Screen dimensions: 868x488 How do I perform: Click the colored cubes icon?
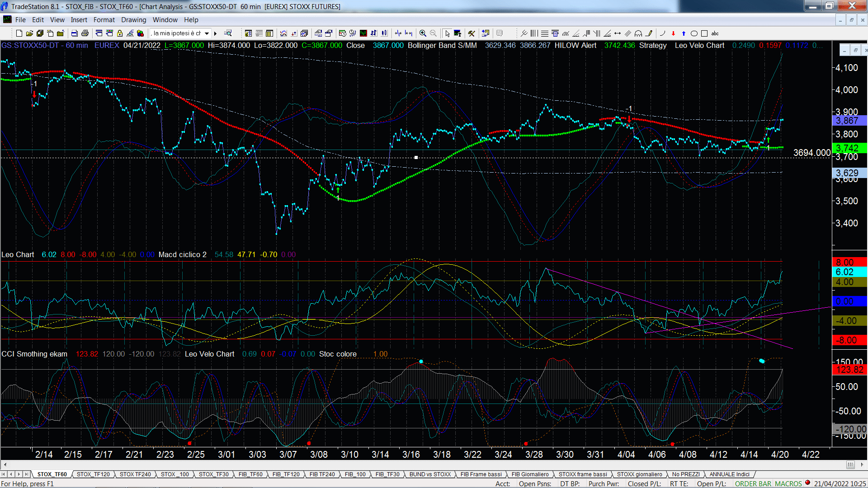pyautogui.click(x=141, y=33)
